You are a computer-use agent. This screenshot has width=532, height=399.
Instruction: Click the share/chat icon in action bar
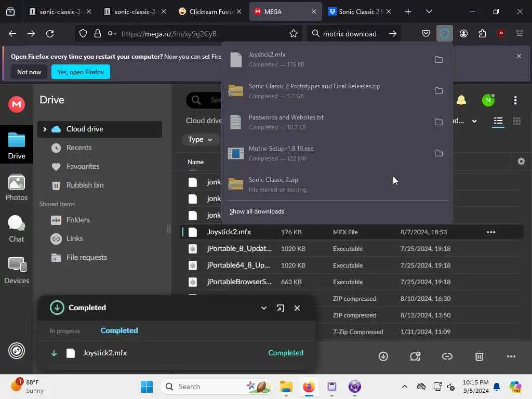click(x=415, y=356)
